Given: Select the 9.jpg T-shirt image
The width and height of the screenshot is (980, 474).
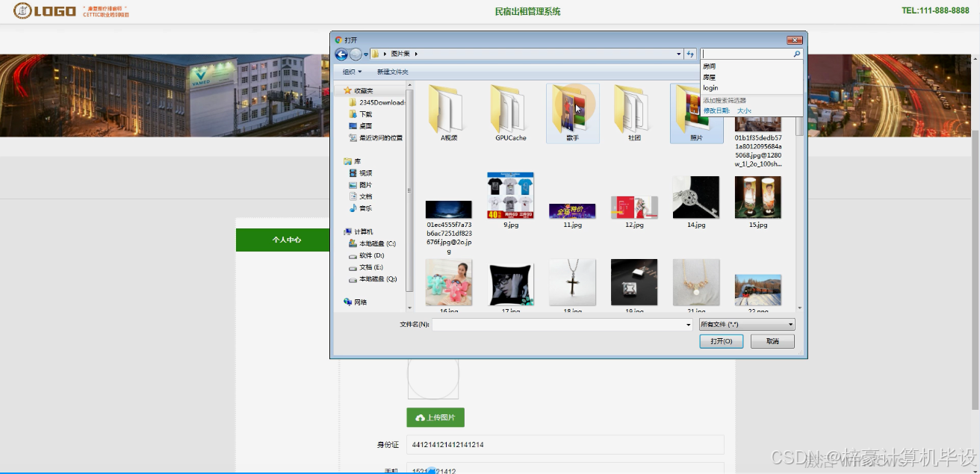Looking at the screenshot, I should [511, 200].
